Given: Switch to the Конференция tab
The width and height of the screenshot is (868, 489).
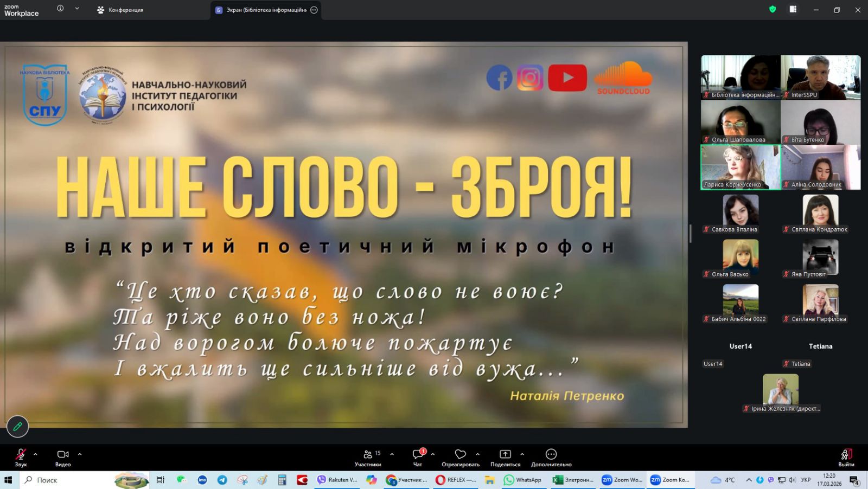Looking at the screenshot, I should [x=120, y=10].
